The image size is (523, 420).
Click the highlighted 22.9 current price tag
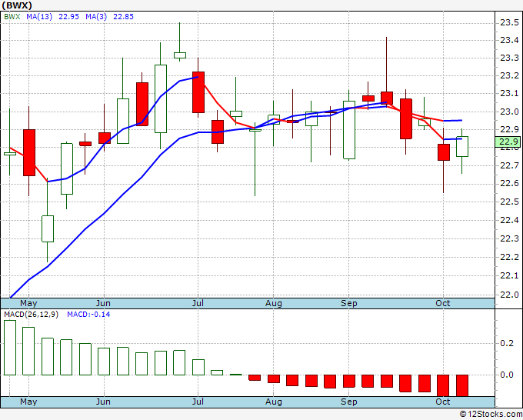tap(509, 142)
